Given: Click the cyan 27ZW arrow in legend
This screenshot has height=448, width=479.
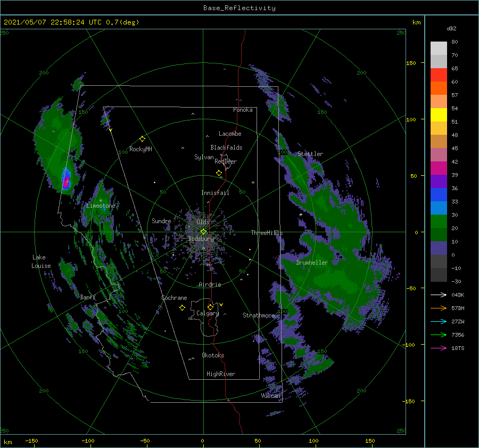Looking at the screenshot, I should coord(439,321).
